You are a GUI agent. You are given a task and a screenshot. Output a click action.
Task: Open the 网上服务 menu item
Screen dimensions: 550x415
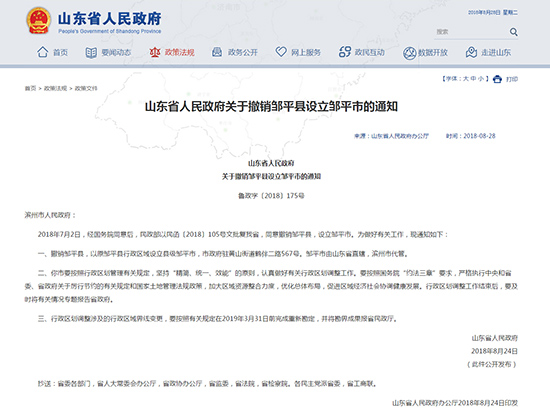(x=306, y=53)
